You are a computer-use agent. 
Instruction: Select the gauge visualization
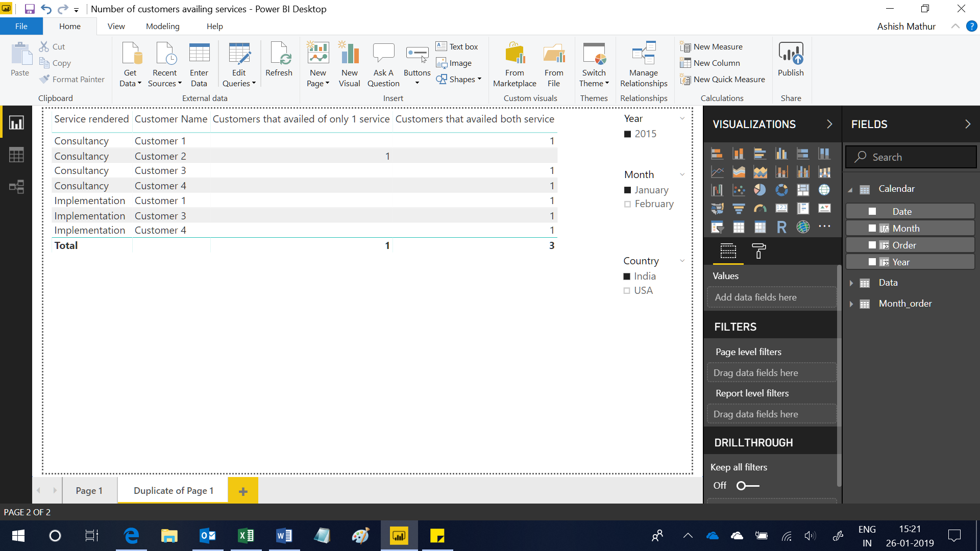click(x=760, y=209)
